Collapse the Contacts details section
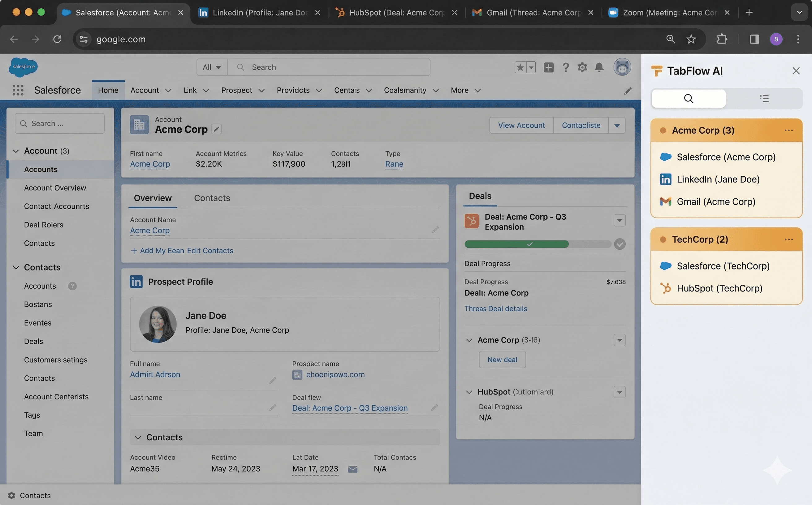The image size is (812, 505). click(x=138, y=438)
